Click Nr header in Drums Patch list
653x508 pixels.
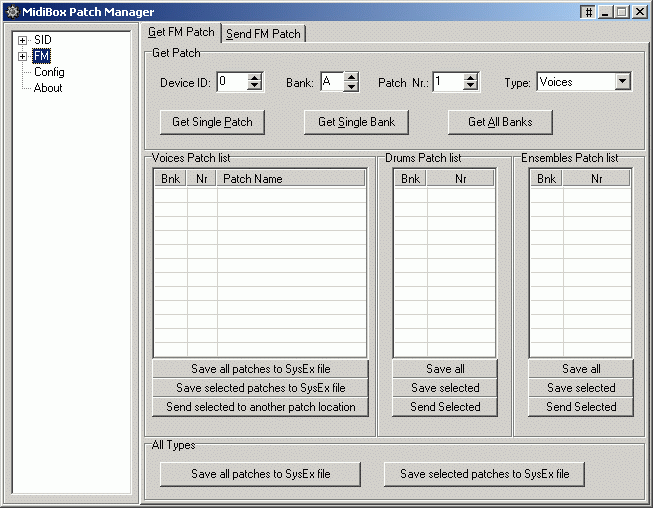point(461,179)
